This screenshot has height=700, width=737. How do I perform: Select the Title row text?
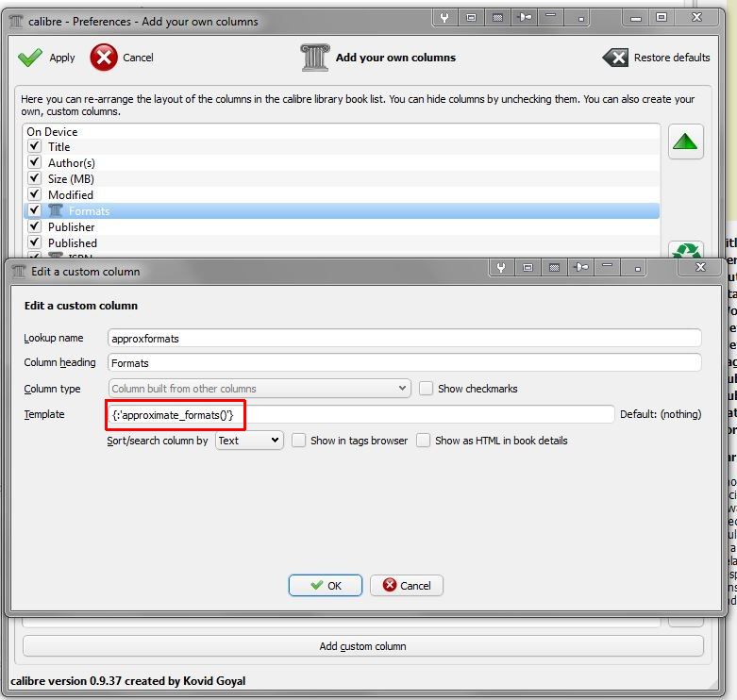tap(59, 147)
